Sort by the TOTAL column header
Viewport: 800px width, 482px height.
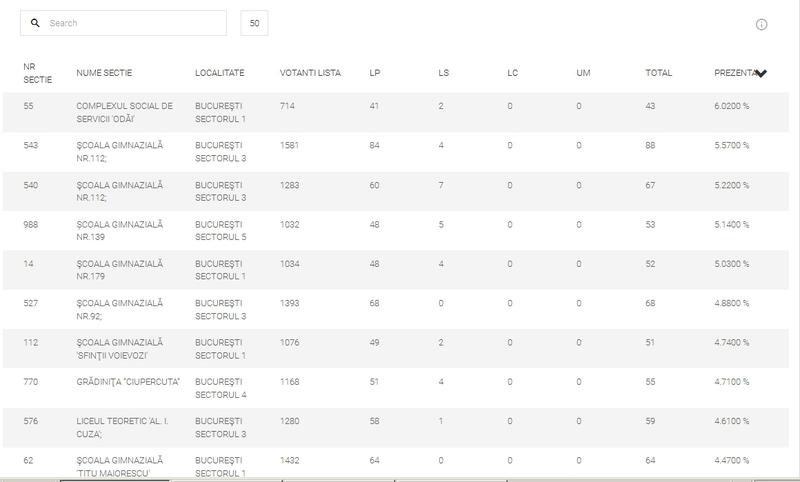(x=658, y=73)
